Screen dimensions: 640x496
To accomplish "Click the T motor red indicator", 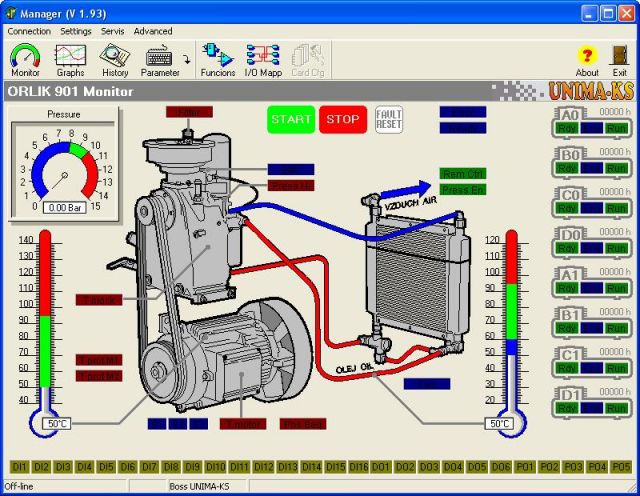I will [x=243, y=424].
